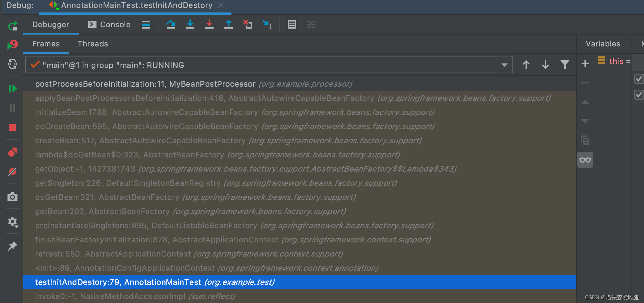Image resolution: width=644 pixels, height=303 pixels.
Task: Select getSingleton:226 frame
Action: [299, 183]
